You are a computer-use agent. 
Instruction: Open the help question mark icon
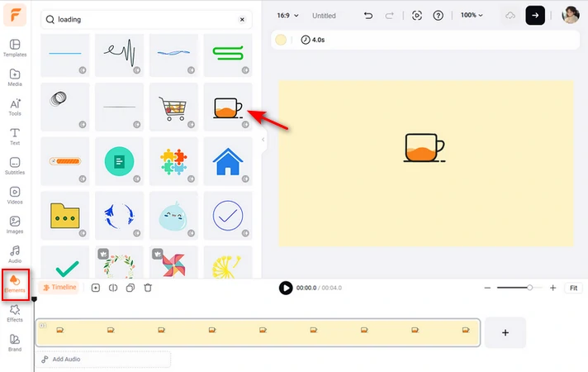click(438, 16)
